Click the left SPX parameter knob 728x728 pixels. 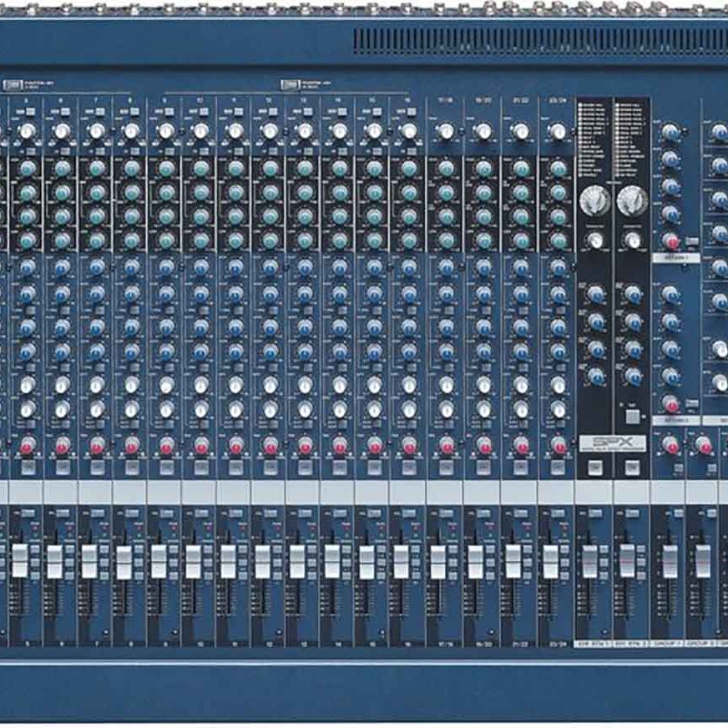(x=594, y=240)
